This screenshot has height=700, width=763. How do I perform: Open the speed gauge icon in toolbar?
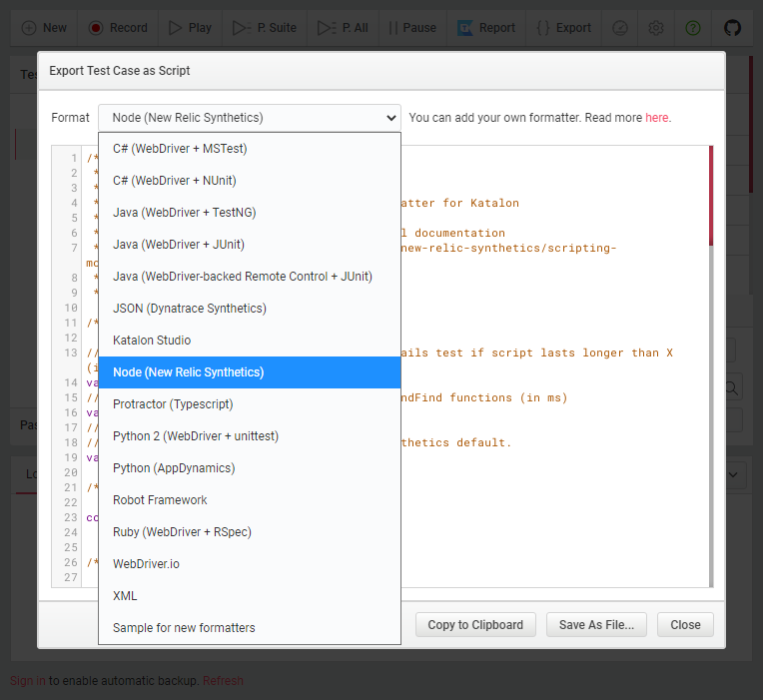click(x=620, y=28)
